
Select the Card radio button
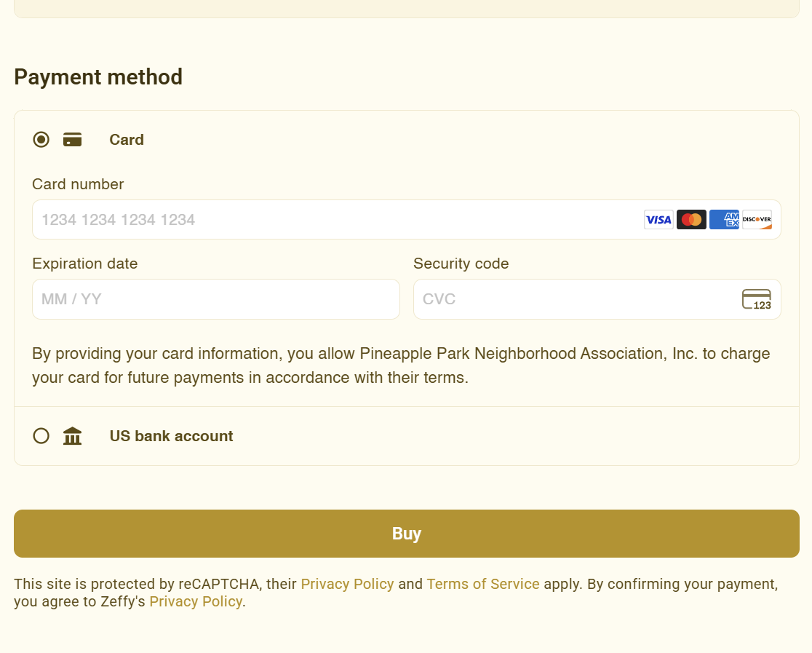pos(41,140)
